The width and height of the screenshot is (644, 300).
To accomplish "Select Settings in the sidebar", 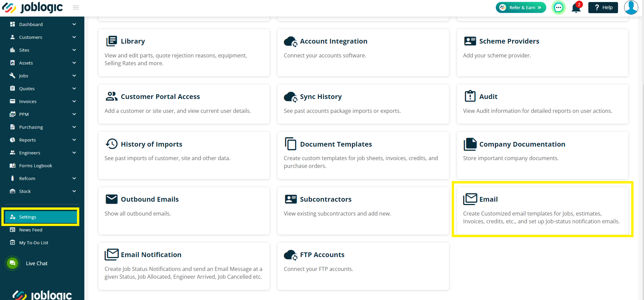I will [41, 217].
